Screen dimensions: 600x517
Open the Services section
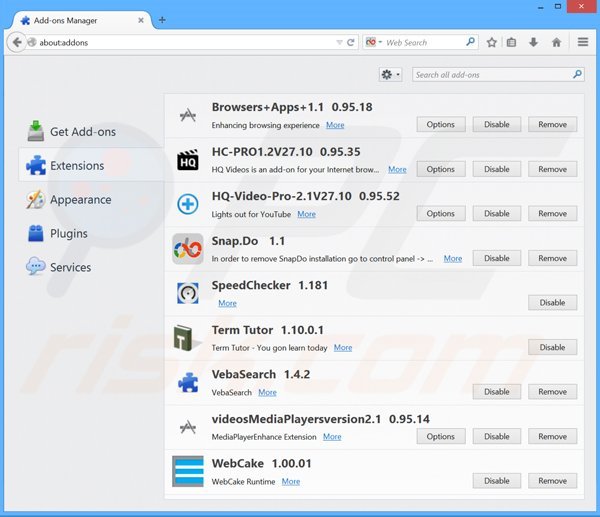[x=91, y=267]
